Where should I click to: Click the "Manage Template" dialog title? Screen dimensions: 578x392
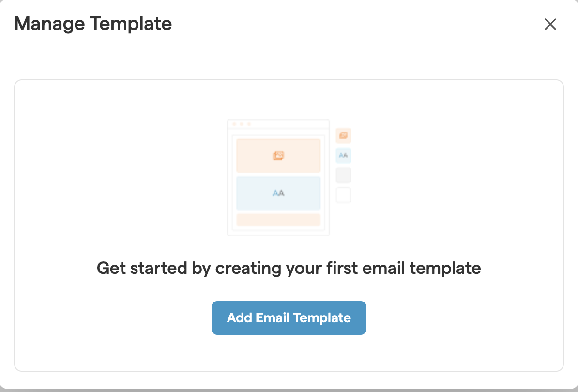pyautogui.click(x=93, y=24)
